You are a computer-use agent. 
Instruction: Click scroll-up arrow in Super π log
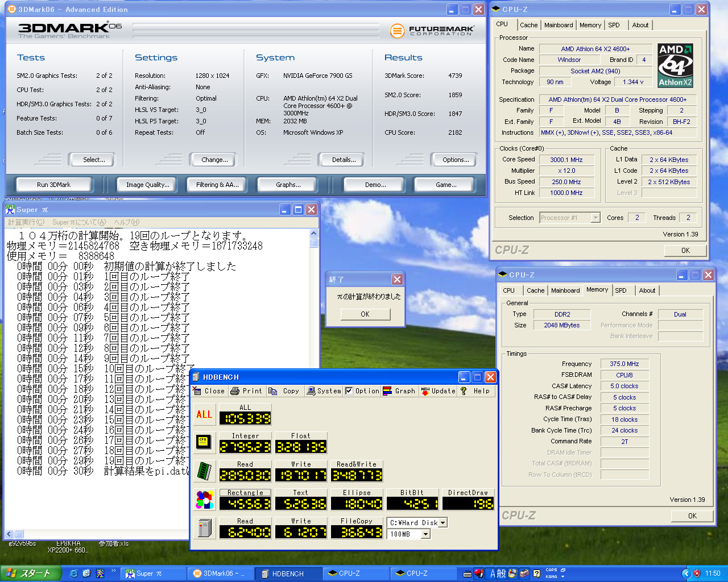click(x=314, y=234)
